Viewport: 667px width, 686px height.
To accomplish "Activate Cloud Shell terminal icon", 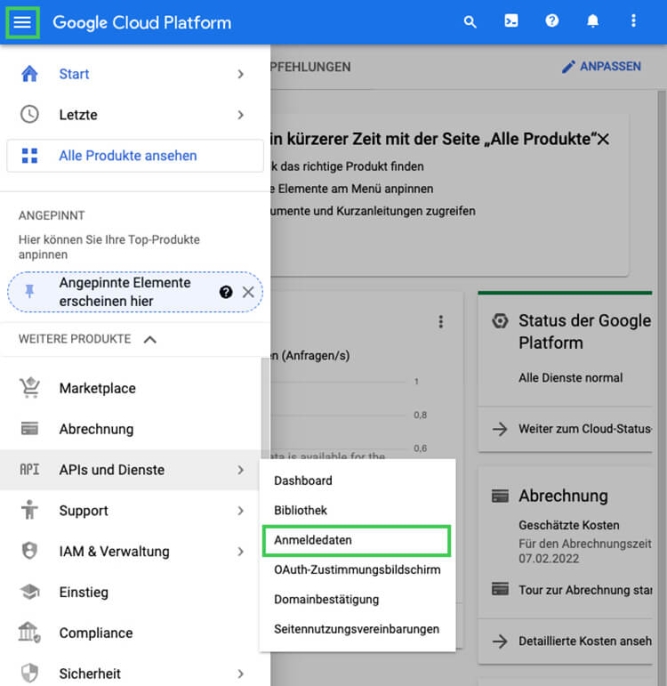I will point(511,21).
